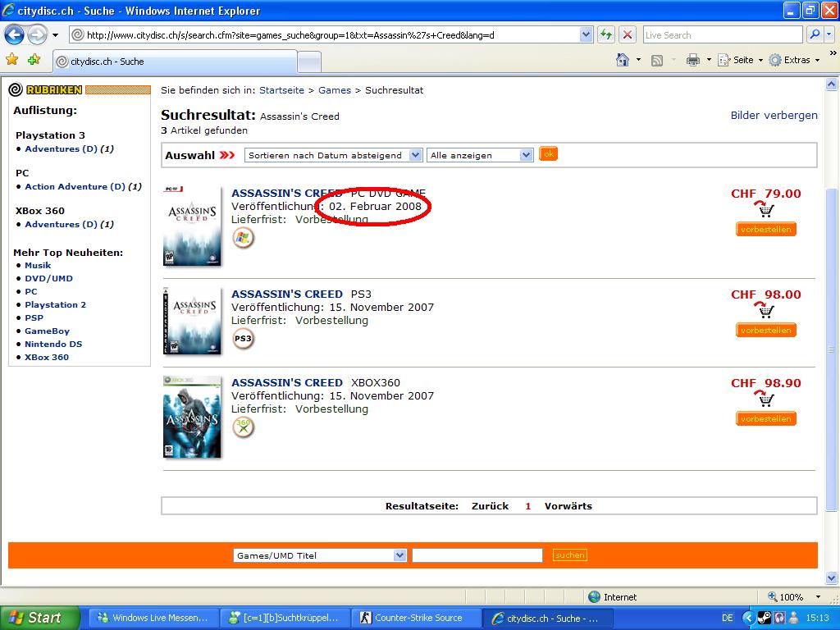Stop loading with the red X icon
The width and height of the screenshot is (840, 630).
click(628, 34)
